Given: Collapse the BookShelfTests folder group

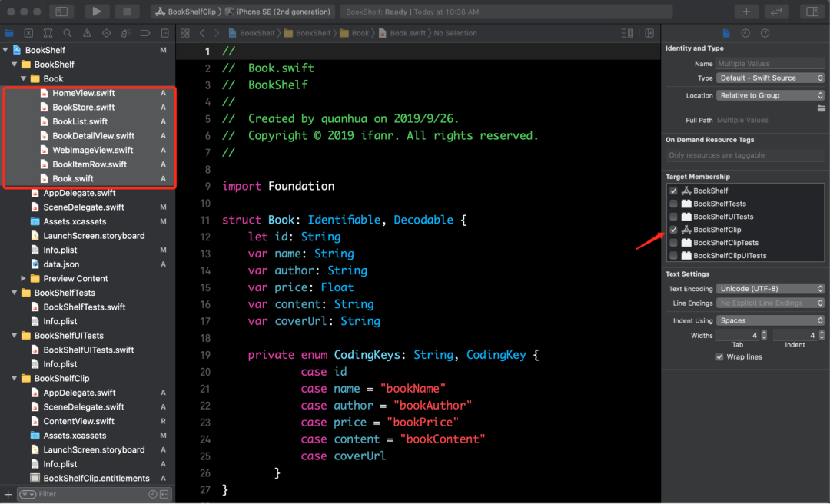Looking at the screenshot, I should coord(15,293).
